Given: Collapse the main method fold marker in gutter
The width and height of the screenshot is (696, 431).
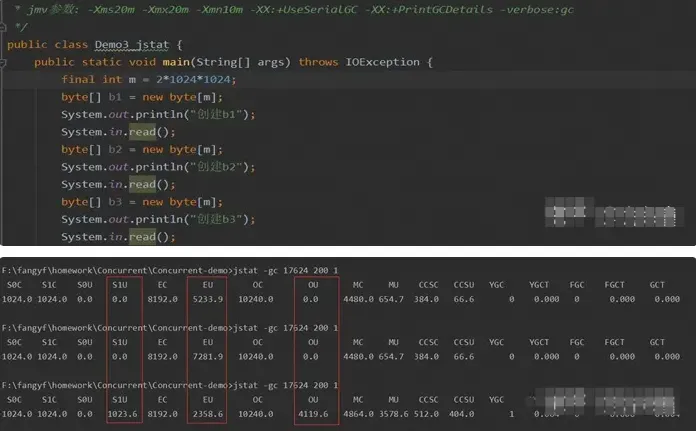Looking at the screenshot, I should click(x=3, y=63).
